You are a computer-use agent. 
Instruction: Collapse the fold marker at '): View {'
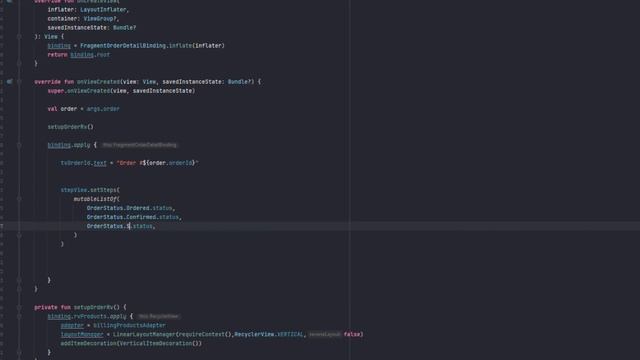coord(19,37)
